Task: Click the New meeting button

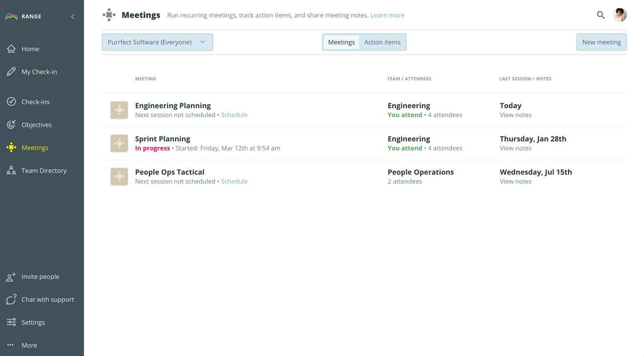Action: [x=602, y=42]
